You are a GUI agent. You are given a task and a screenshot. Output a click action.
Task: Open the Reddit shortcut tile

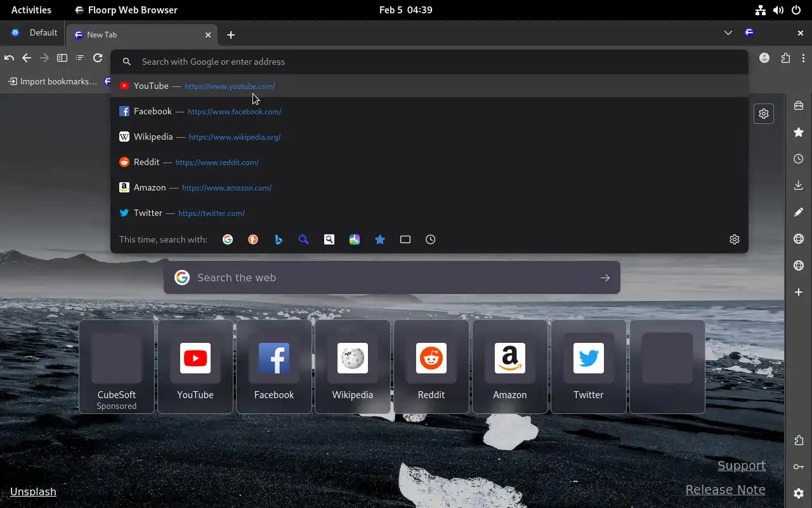(431, 366)
